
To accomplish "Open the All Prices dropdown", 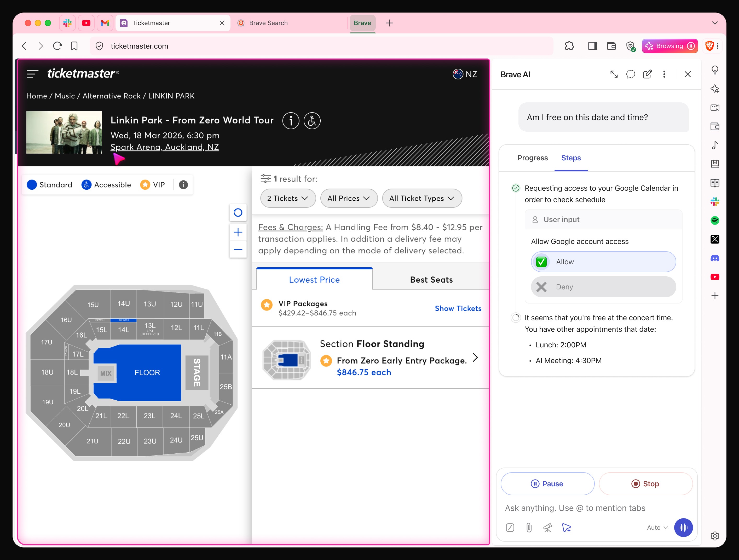I will [x=348, y=198].
